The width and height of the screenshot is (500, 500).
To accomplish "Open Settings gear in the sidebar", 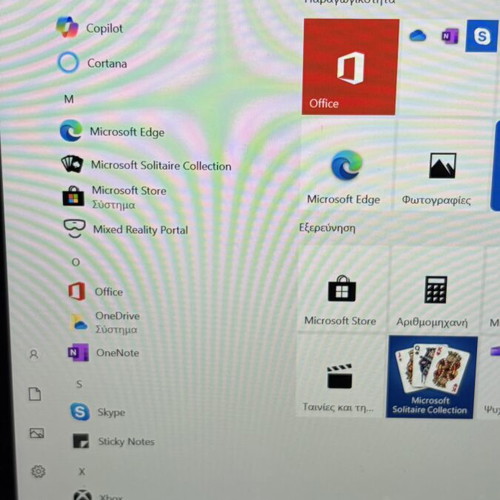I will [x=38, y=471].
